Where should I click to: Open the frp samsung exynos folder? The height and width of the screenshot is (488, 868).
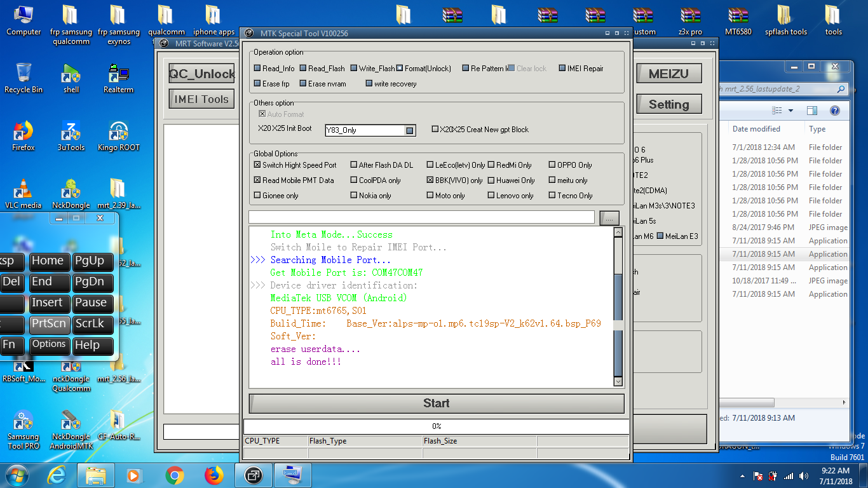coord(119,24)
